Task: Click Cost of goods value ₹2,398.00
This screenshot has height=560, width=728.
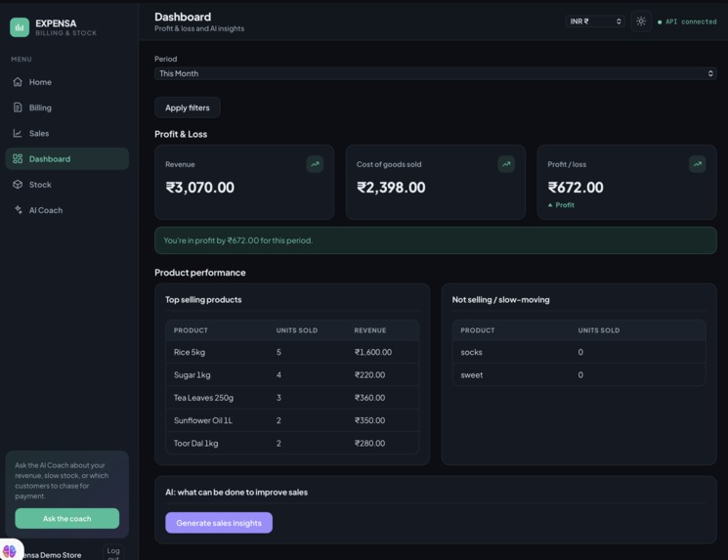Action: [x=391, y=187]
